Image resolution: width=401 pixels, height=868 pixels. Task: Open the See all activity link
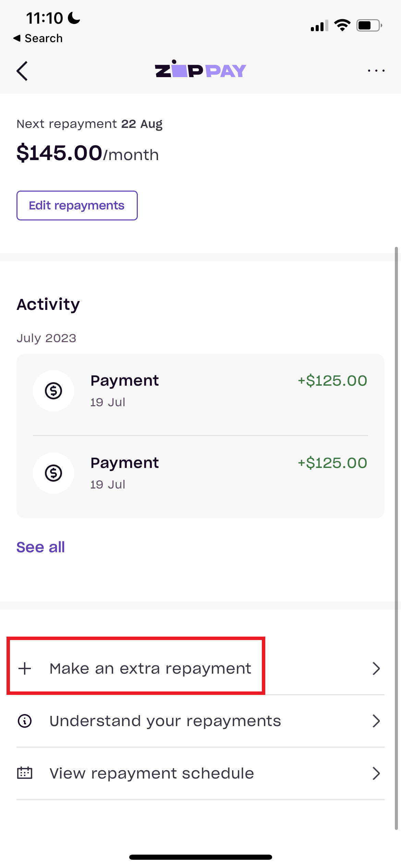pyautogui.click(x=41, y=547)
